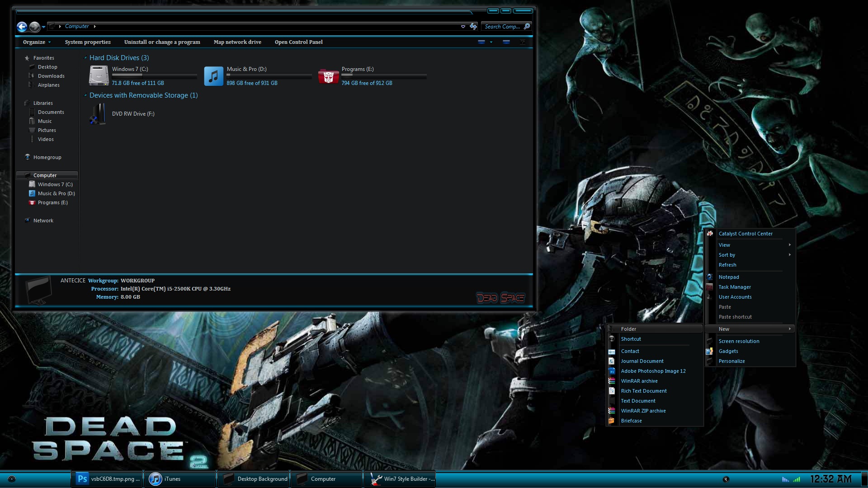
Task: Open the recent pages dropdown arrow
Action: (x=43, y=27)
